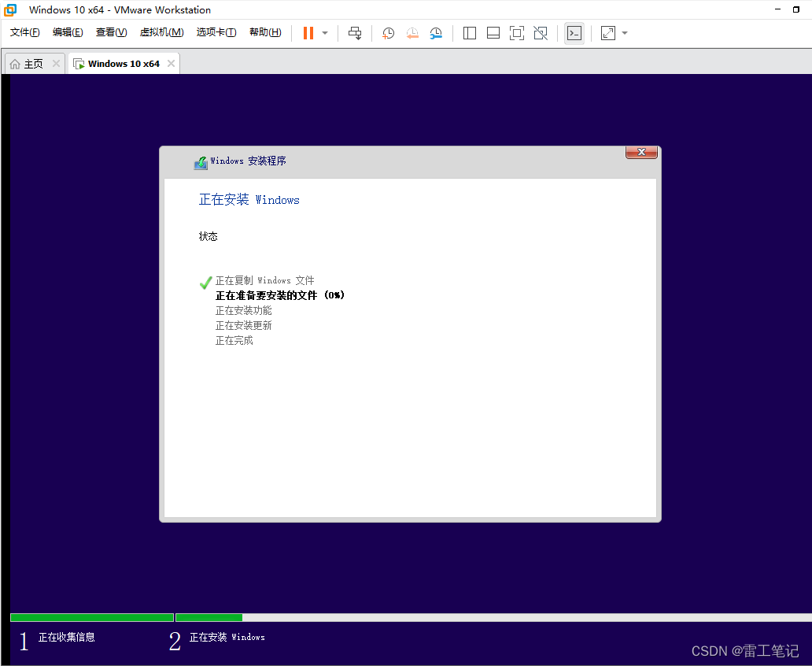The width and height of the screenshot is (812, 666).
Task: Open the 查看(V) menu
Action: tap(112, 32)
